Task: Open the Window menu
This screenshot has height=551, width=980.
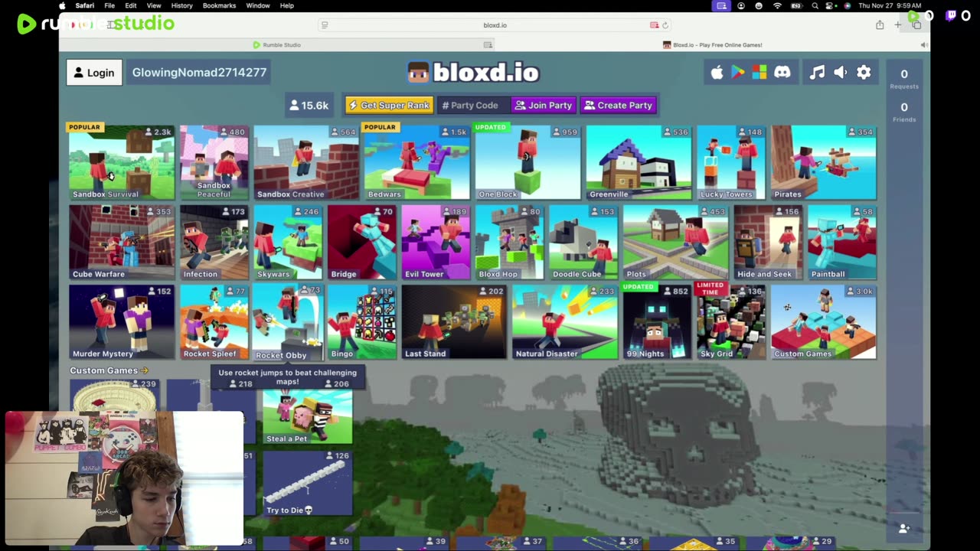Action: pos(258,5)
